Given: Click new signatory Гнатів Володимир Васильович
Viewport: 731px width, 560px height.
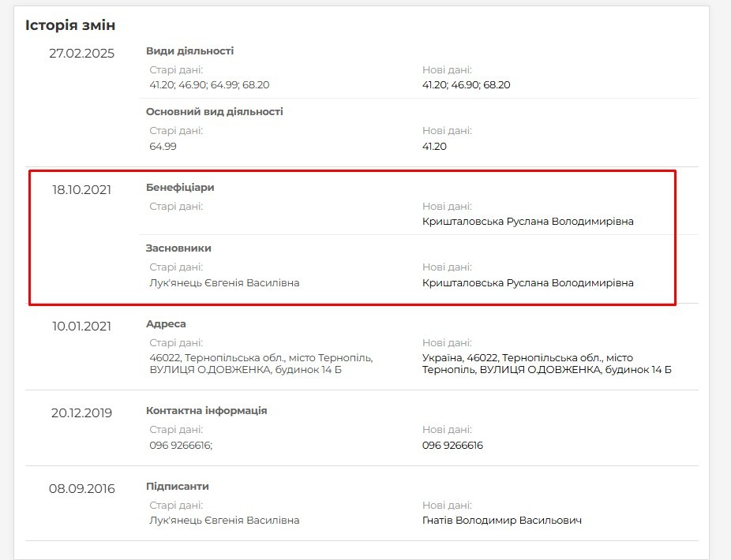Looking at the screenshot, I should click(x=502, y=521).
